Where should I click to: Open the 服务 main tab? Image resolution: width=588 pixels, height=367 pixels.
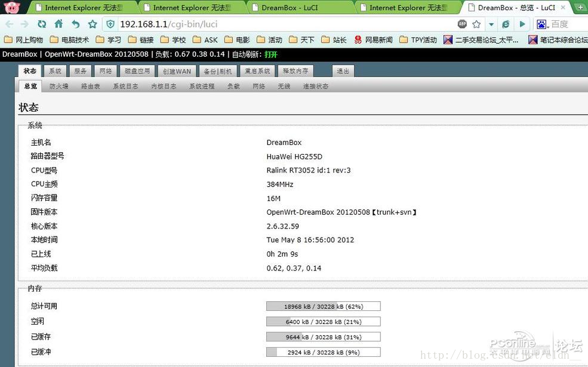click(80, 71)
